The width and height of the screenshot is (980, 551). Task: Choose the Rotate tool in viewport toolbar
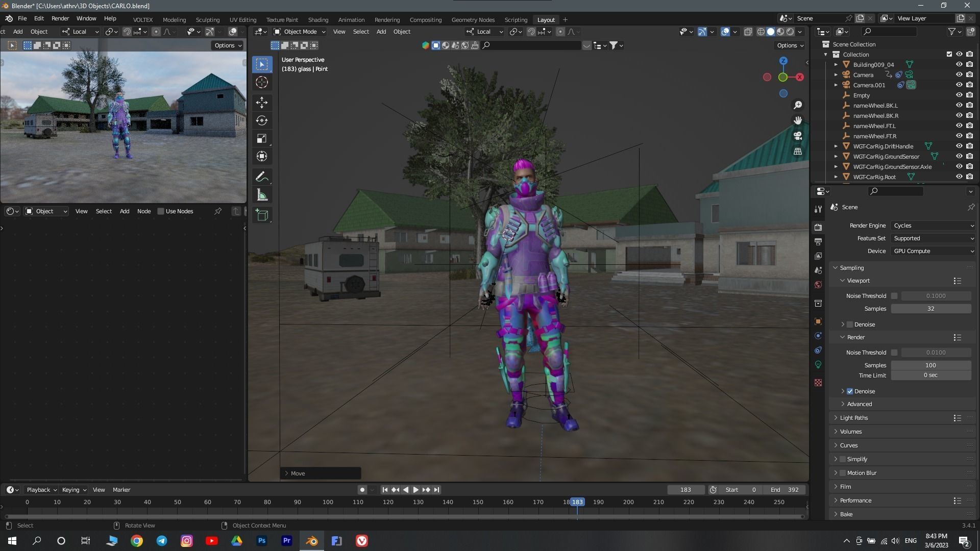tap(262, 120)
